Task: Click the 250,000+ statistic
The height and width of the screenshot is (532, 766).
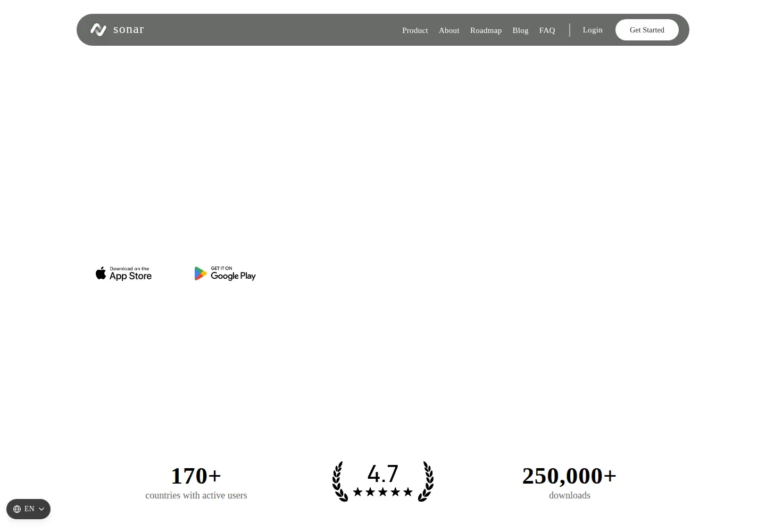Action: (x=569, y=476)
